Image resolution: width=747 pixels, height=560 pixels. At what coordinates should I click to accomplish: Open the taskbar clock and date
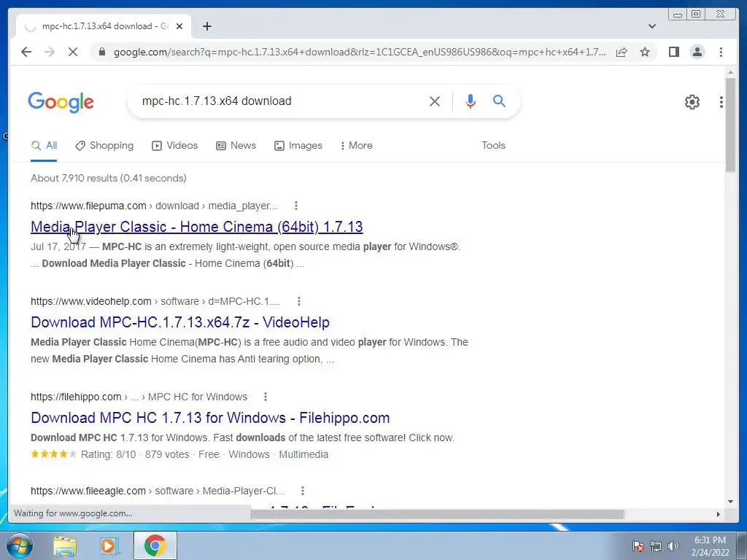click(x=710, y=546)
